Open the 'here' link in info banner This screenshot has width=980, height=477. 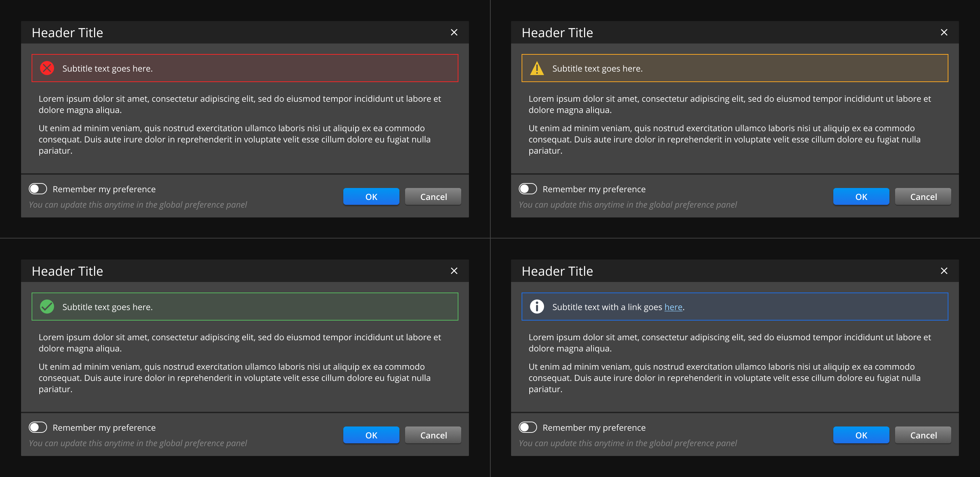coord(673,307)
